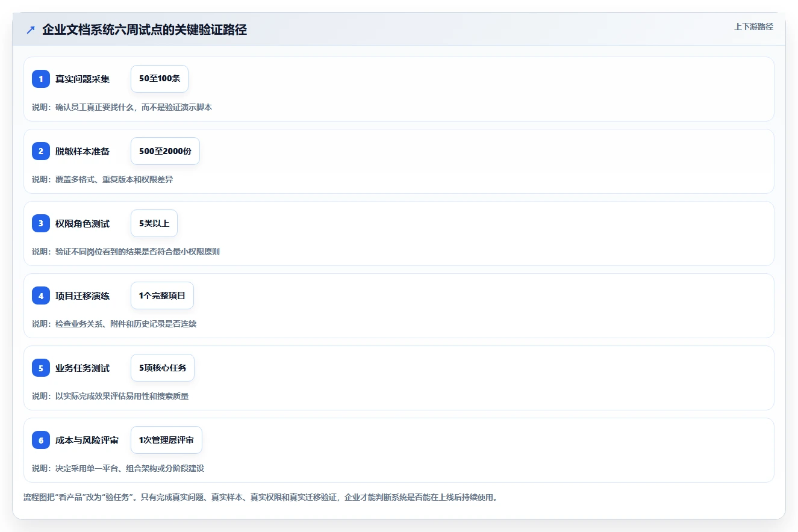Click the step heading 脱敏样本准备
This screenshot has width=798, height=532.
83,151
